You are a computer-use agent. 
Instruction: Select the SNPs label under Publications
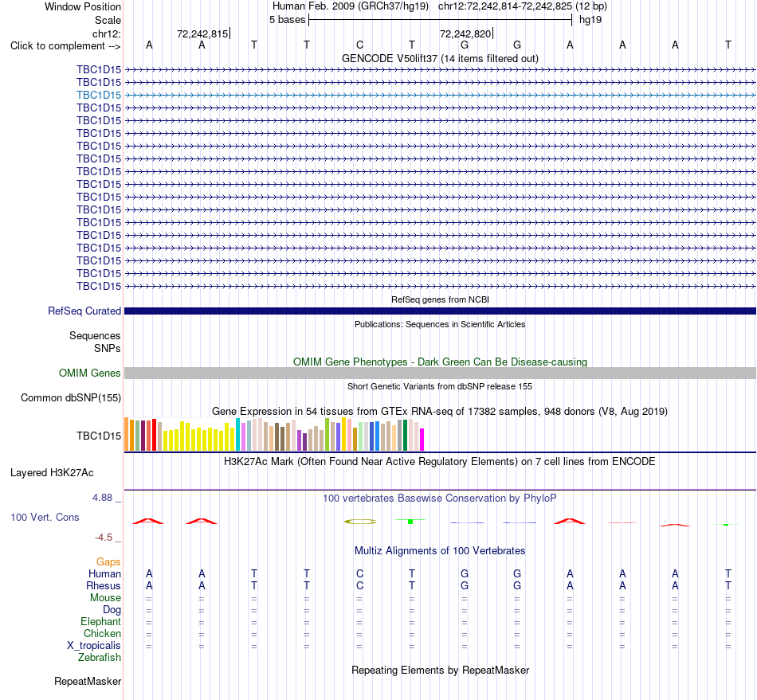point(108,348)
